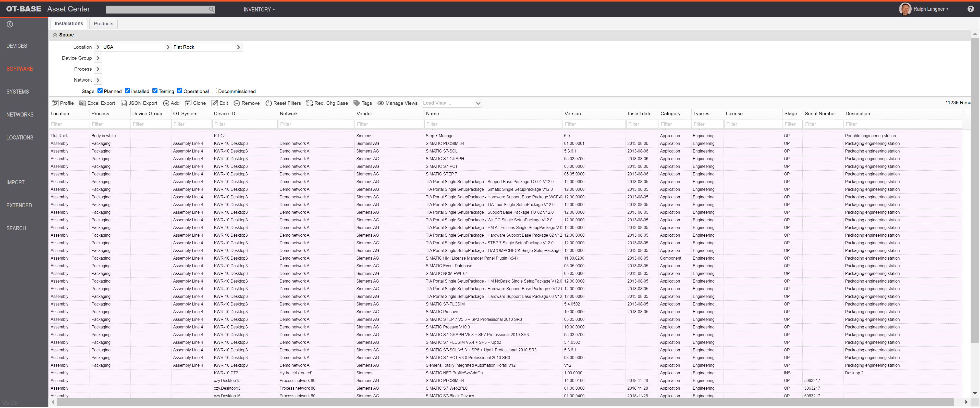980x408 pixels.
Task: Expand the Network scope chevron
Action: coord(98,80)
